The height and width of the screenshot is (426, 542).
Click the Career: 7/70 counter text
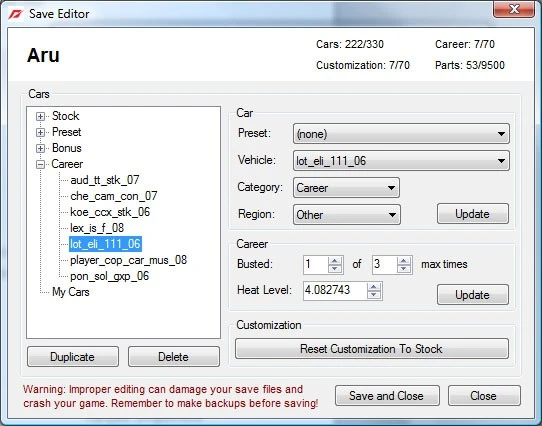click(465, 44)
